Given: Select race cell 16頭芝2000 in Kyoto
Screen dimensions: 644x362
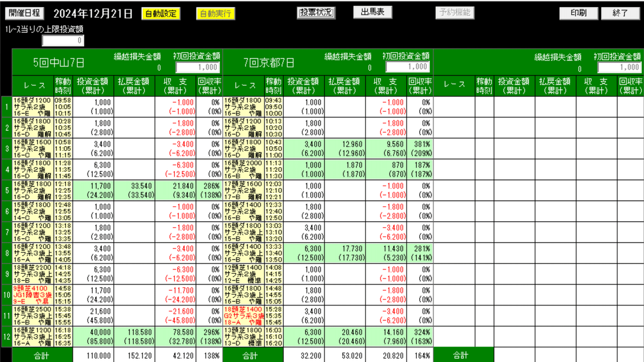Looking at the screenshot, I should [243, 169].
